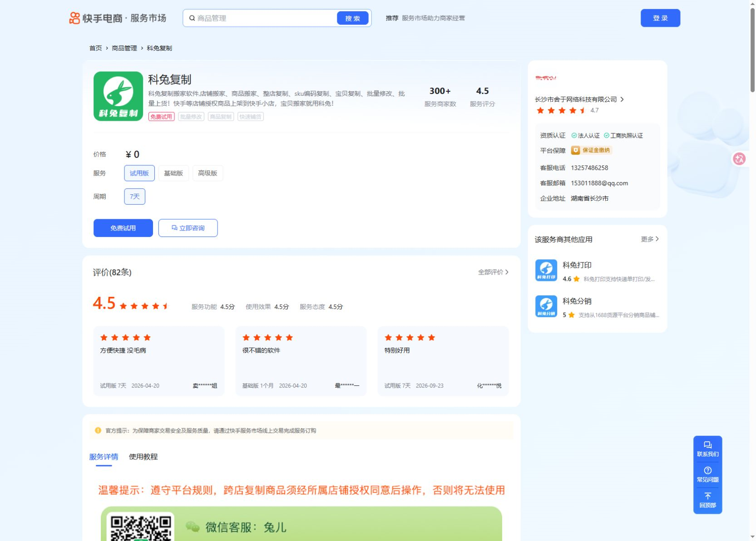The height and width of the screenshot is (541, 756).
Task: Expand company 长沙市舍于网络科技有限公司 chevron
Action: coord(622,99)
